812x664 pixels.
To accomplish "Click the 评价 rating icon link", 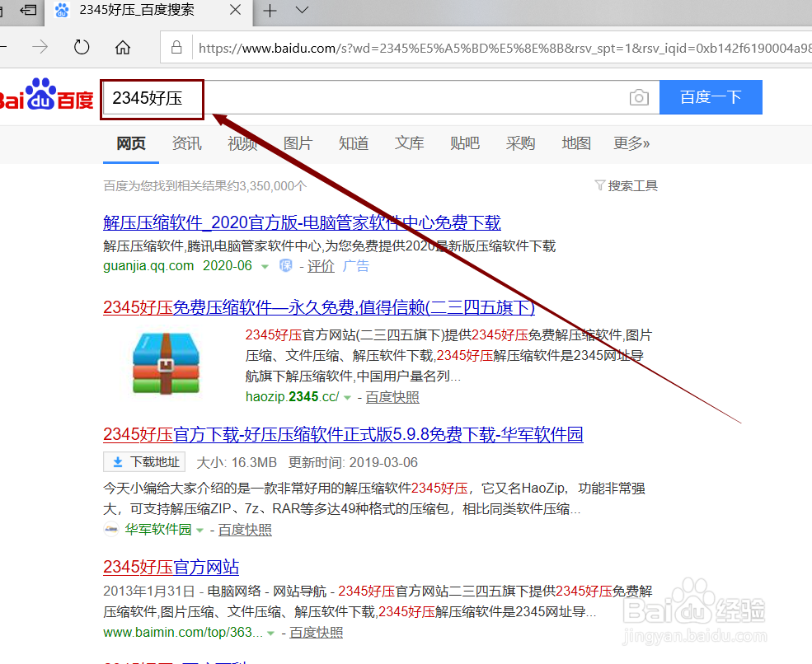I will [x=321, y=265].
